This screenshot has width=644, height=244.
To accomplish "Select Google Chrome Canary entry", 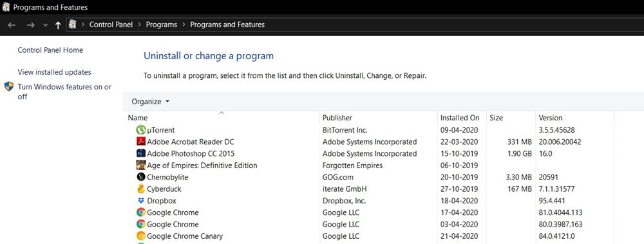I will (x=185, y=236).
